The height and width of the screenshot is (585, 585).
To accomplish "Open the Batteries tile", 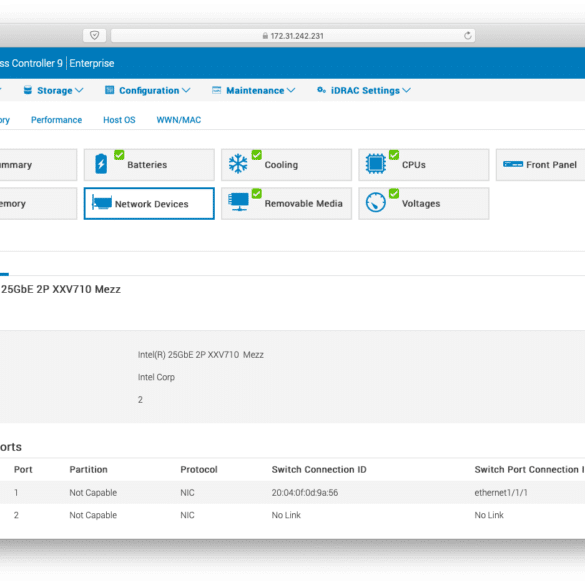I will 149,165.
